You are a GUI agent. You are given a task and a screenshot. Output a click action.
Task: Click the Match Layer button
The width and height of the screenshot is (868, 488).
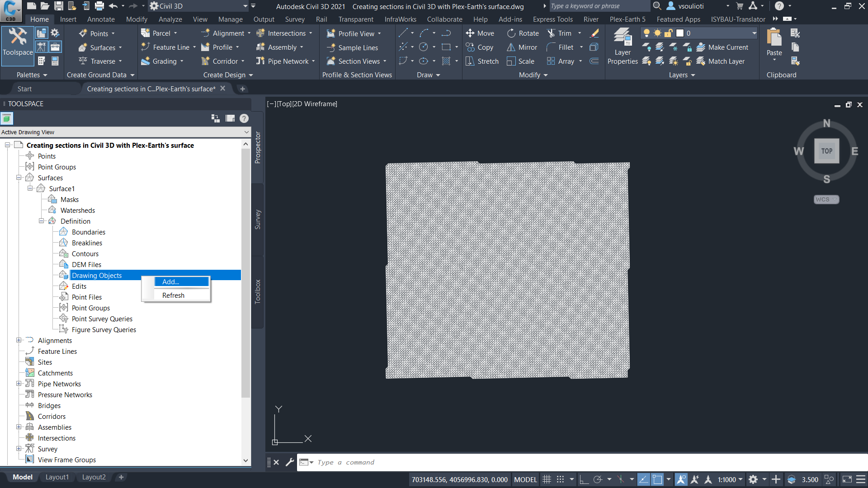pyautogui.click(x=721, y=61)
